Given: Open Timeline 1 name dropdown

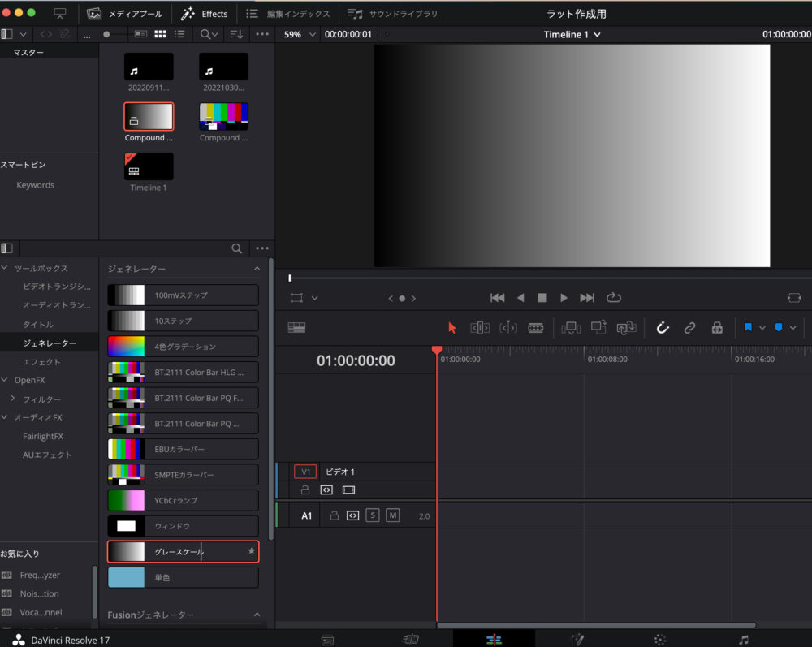Looking at the screenshot, I should (x=572, y=34).
